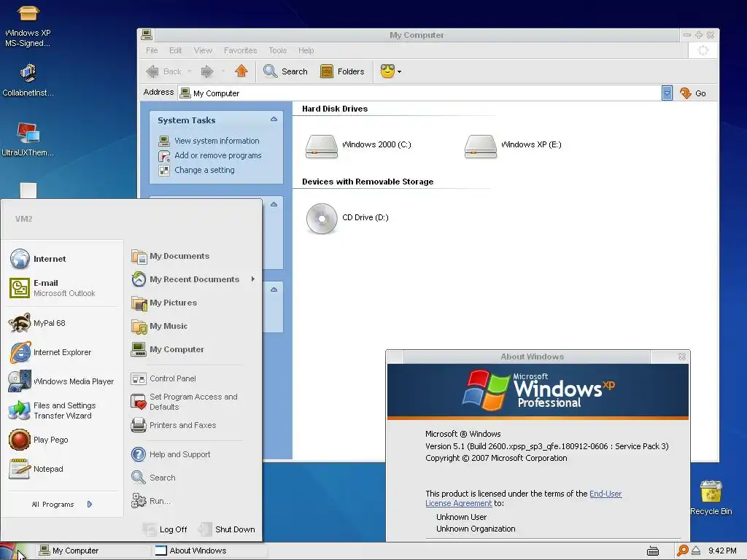
Task: Click the Shut Down button
Action: [x=226, y=529]
